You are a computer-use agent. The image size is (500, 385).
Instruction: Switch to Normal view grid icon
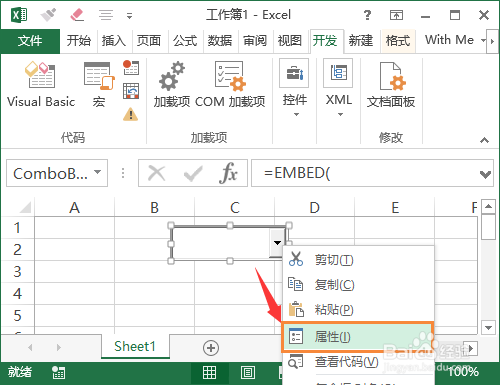pyautogui.click(x=209, y=373)
